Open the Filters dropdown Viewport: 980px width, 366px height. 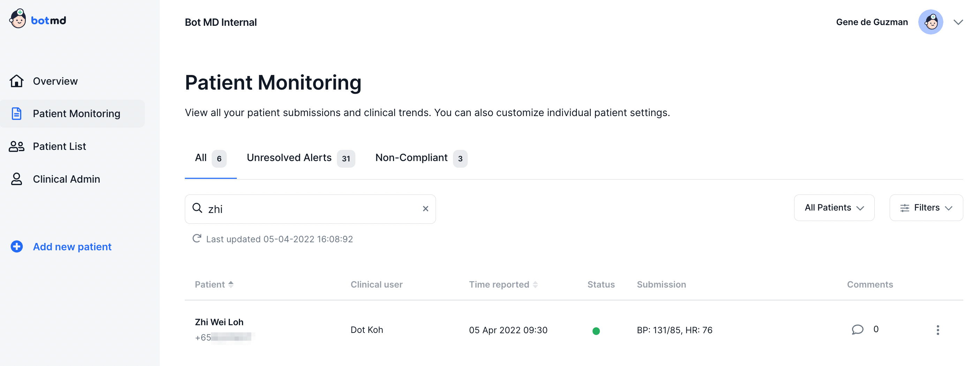pos(926,208)
